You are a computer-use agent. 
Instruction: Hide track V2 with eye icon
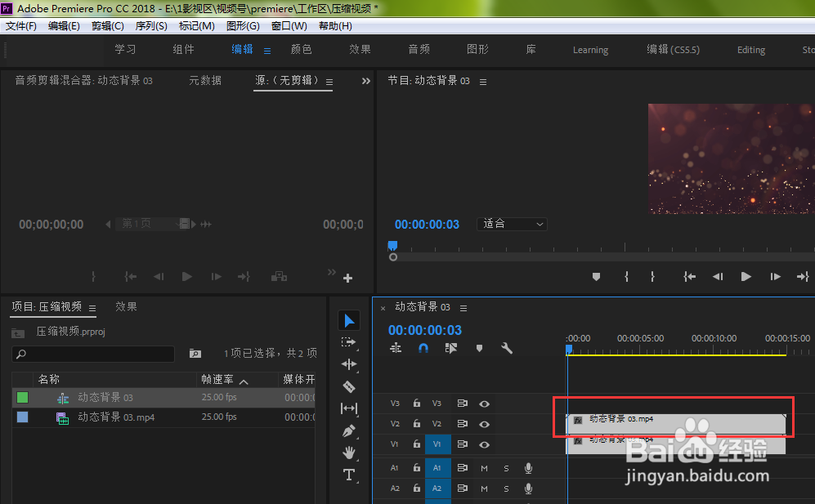click(484, 424)
